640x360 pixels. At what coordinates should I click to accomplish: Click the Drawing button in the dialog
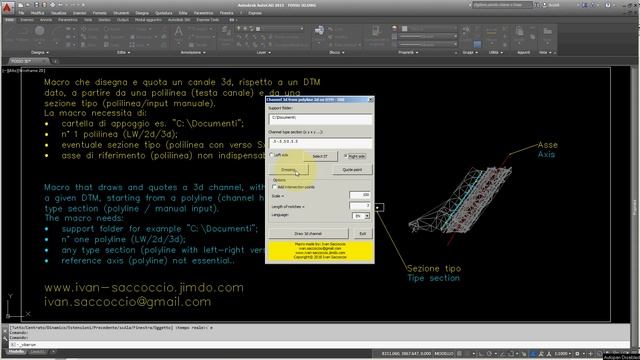pos(288,169)
